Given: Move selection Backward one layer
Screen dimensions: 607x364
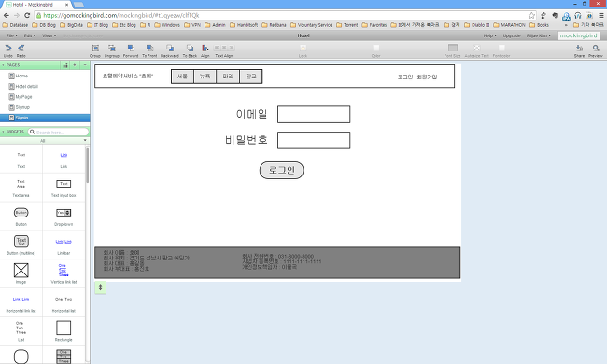Looking at the screenshot, I should [170, 48].
